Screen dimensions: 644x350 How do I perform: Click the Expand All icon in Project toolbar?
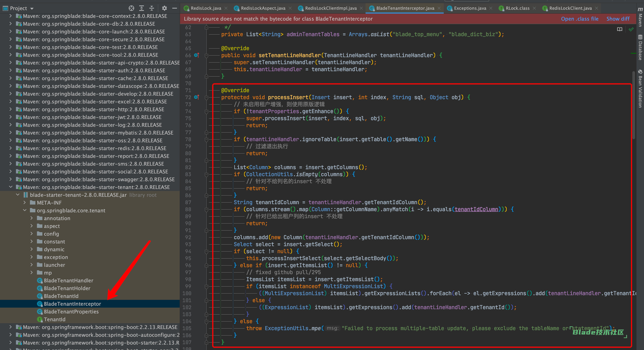click(x=142, y=8)
